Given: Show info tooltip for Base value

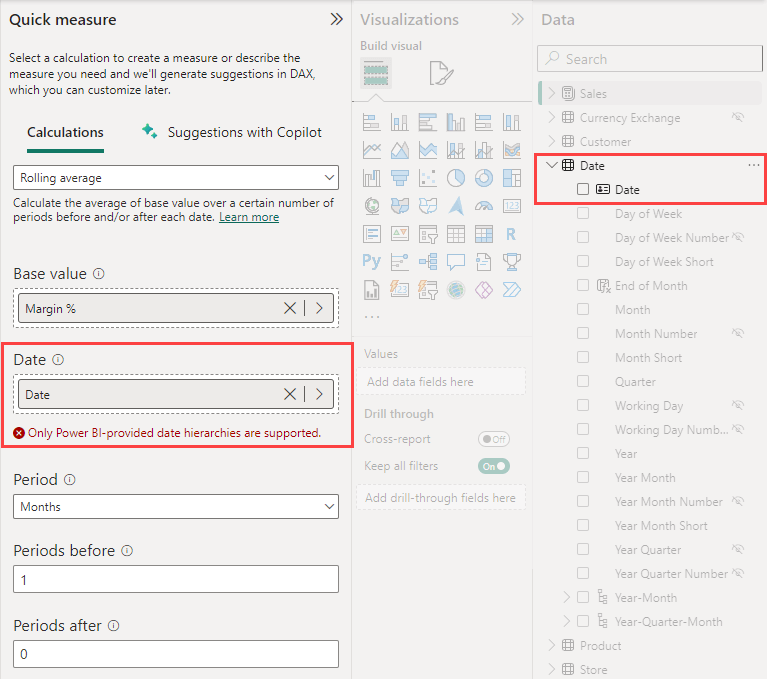Looking at the screenshot, I should [x=99, y=273].
